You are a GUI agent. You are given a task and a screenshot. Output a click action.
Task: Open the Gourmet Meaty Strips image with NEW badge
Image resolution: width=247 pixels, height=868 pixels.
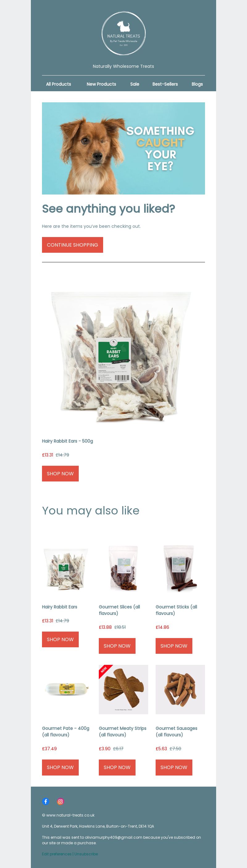click(124, 690)
